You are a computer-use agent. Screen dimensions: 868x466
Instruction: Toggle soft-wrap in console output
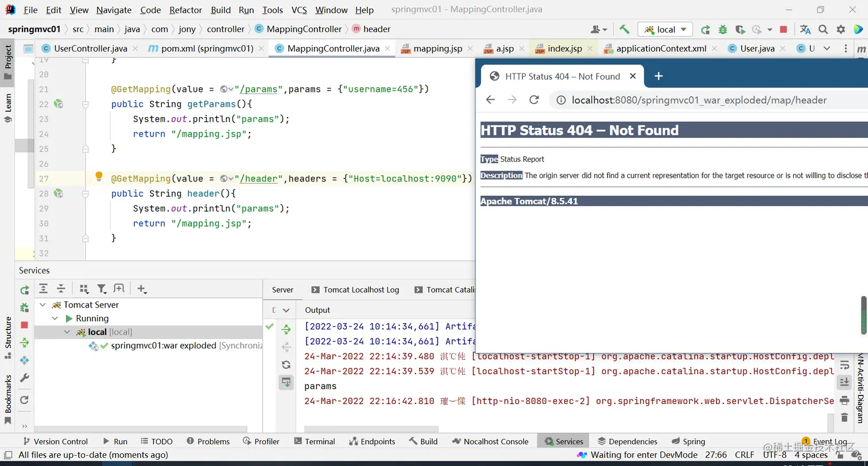pos(844,365)
